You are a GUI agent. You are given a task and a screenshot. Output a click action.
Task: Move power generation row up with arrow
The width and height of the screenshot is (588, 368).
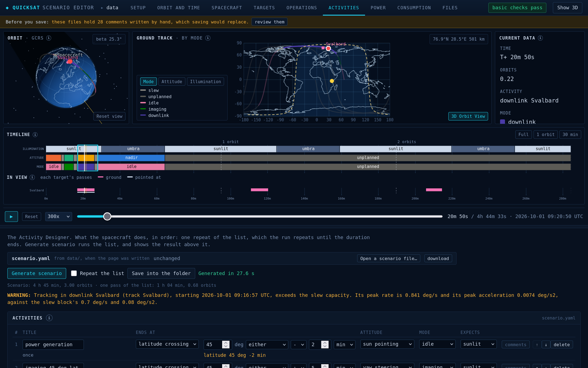click(x=537, y=345)
